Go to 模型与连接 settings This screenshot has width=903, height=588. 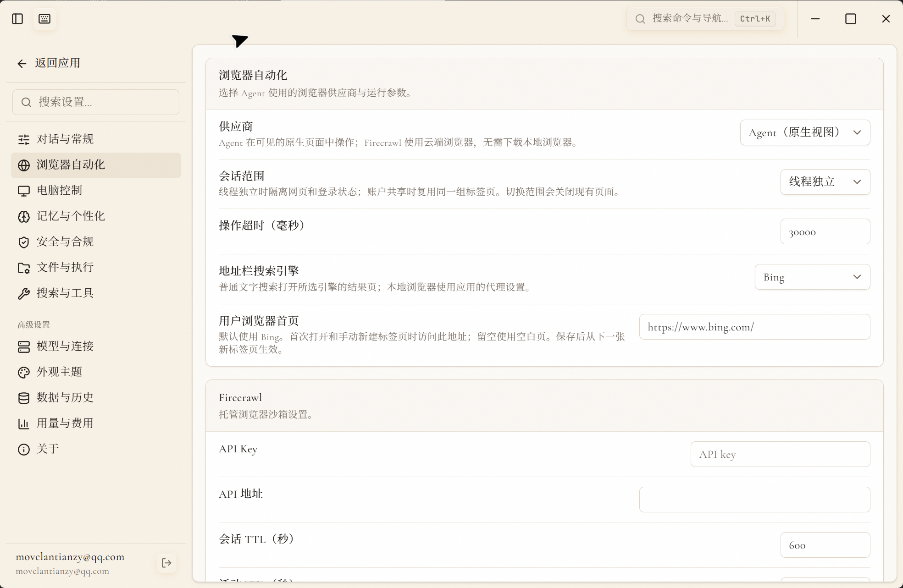(96, 346)
